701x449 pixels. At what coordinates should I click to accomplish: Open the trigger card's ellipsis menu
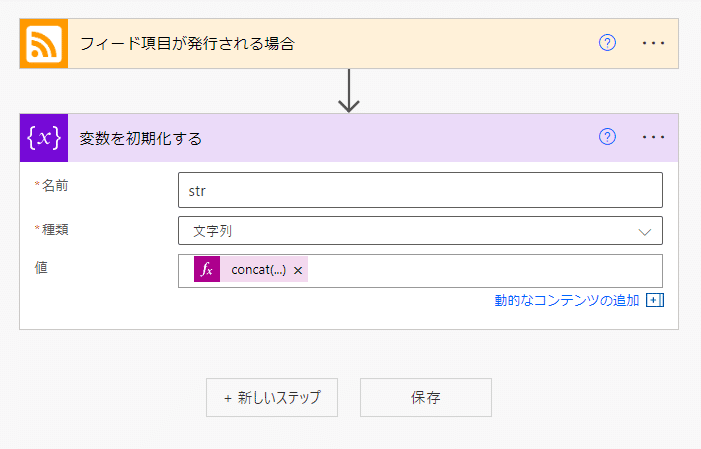pos(653,43)
